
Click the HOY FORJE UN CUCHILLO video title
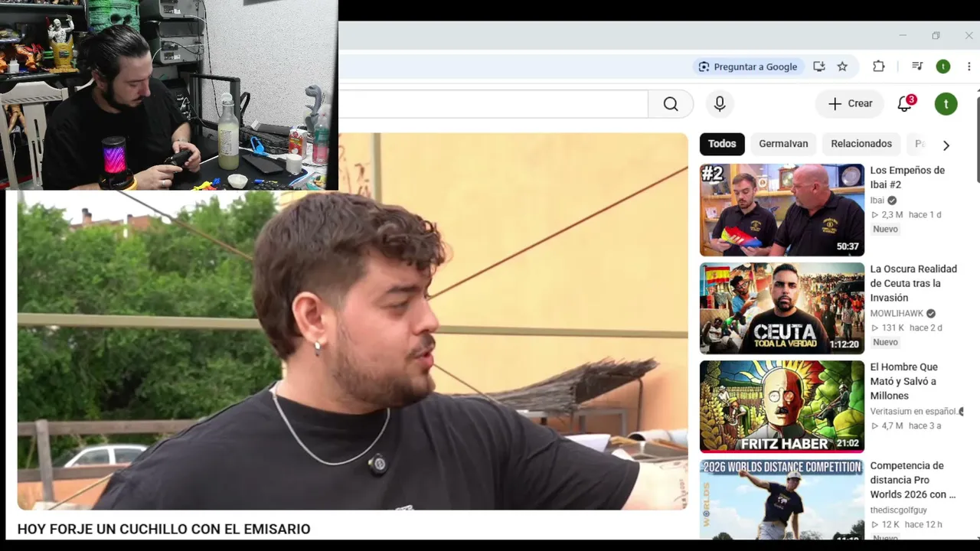click(164, 529)
